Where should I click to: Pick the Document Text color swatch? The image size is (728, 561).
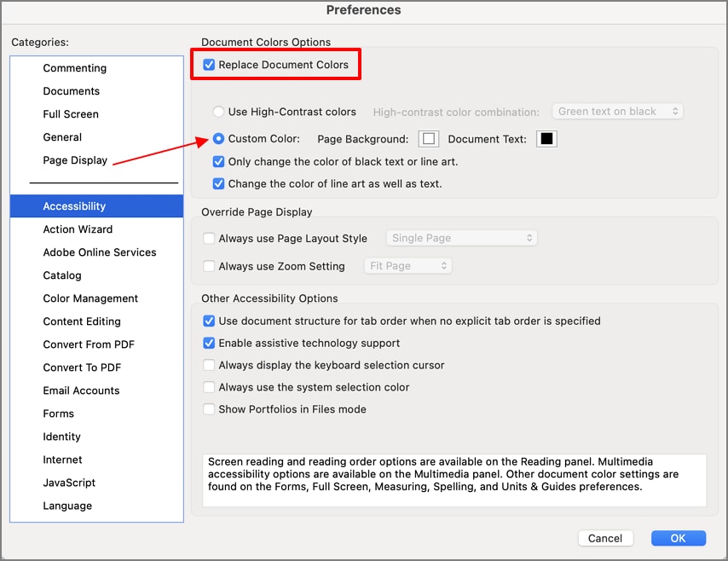pos(546,139)
